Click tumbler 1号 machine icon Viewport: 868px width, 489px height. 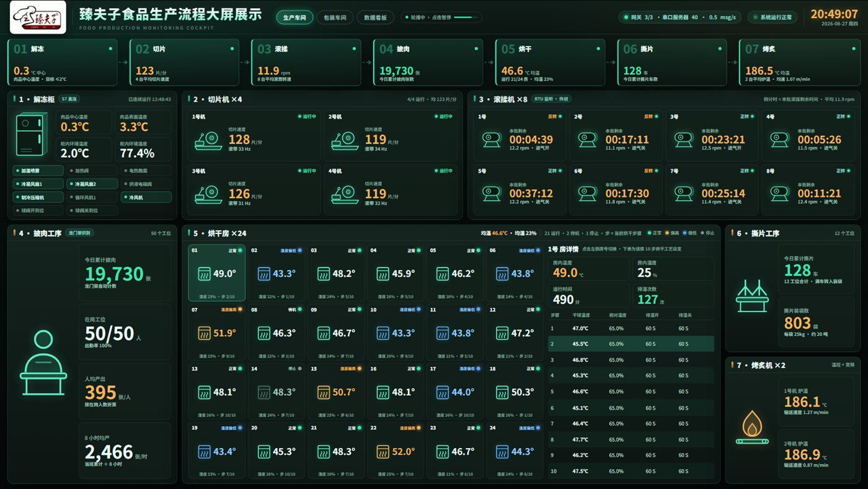tap(491, 140)
